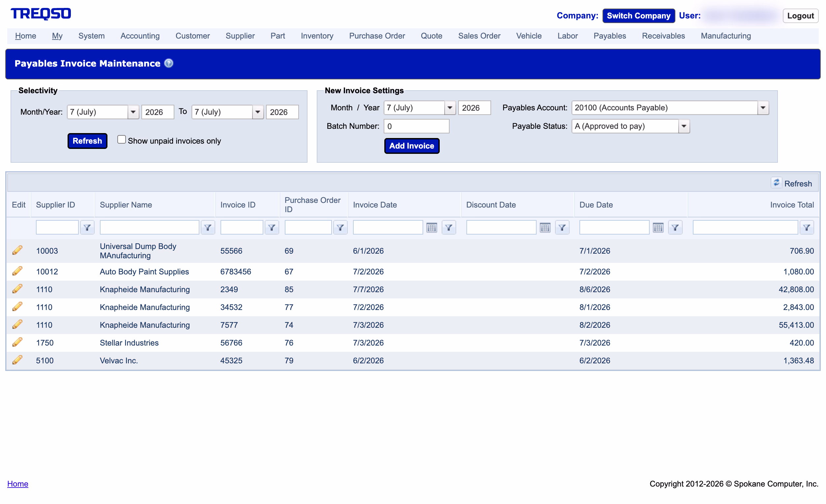
Task: Open the Invoice ID filter menu
Action: pos(272,228)
